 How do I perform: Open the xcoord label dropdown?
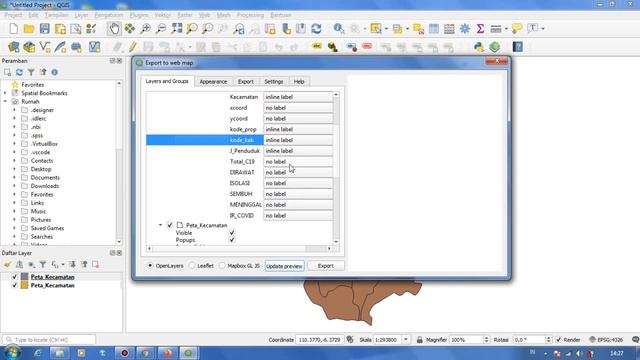pos(298,108)
